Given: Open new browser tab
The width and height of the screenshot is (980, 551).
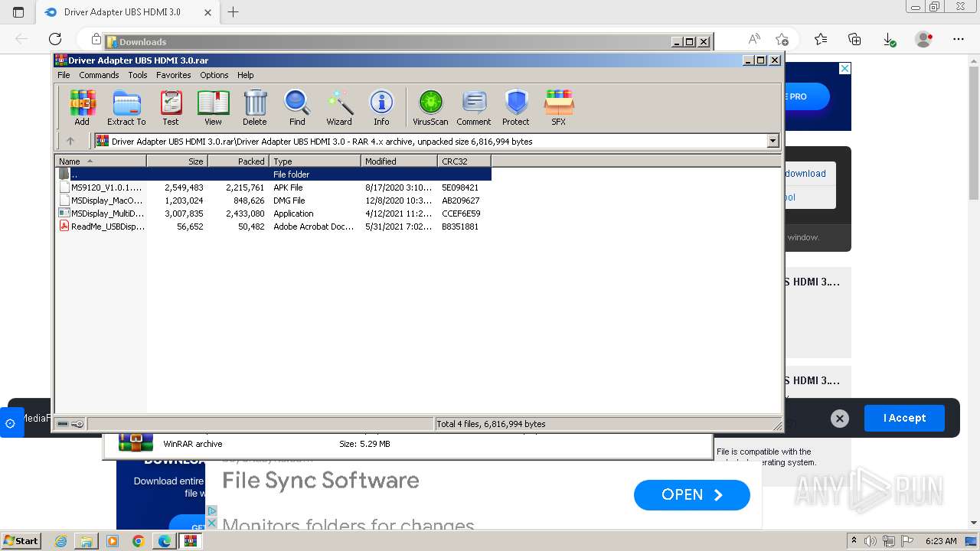Looking at the screenshot, I should click(234, 12).
